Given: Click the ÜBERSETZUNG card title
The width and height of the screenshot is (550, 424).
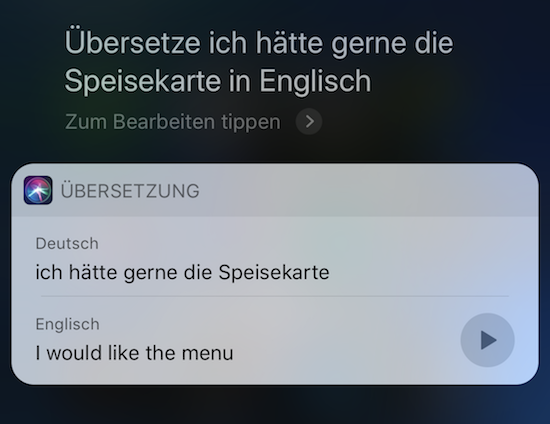Looking at the screenshot, I should point(130,191).
